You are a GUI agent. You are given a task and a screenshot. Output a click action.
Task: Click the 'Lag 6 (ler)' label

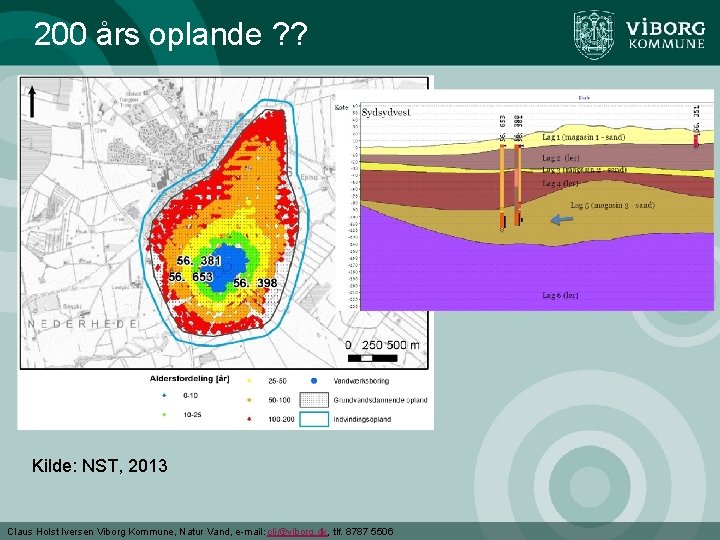click(560, 295)
